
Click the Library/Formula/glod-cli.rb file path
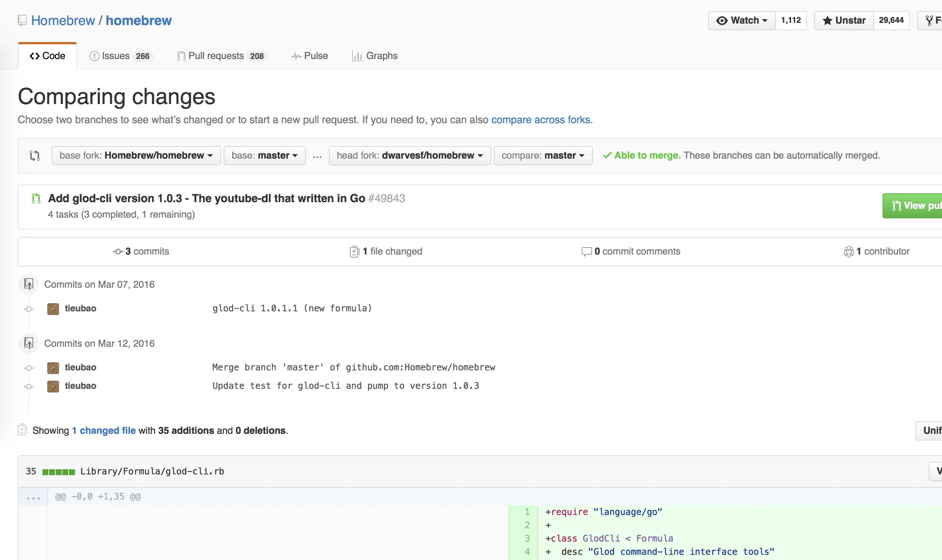coord(152,472)
